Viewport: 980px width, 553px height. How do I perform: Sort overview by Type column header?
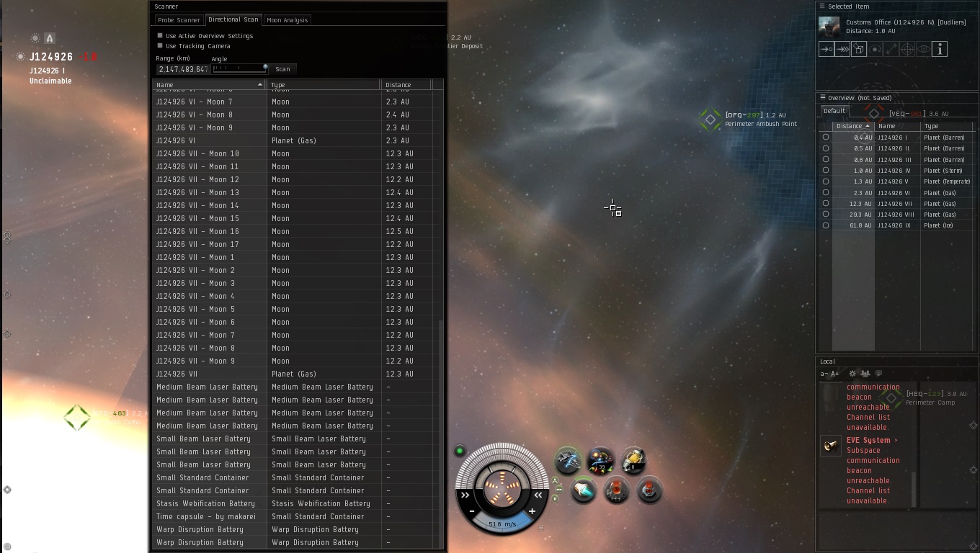[x=948, y=126]
